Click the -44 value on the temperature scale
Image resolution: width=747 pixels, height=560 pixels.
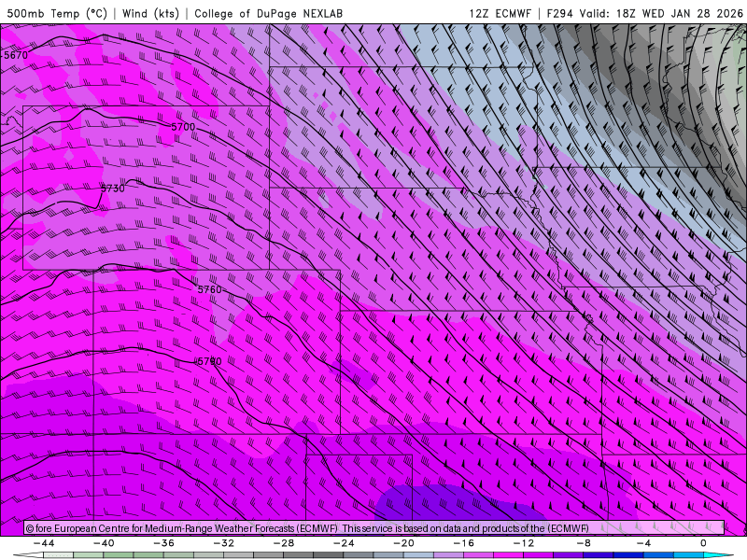coord(44,543)
